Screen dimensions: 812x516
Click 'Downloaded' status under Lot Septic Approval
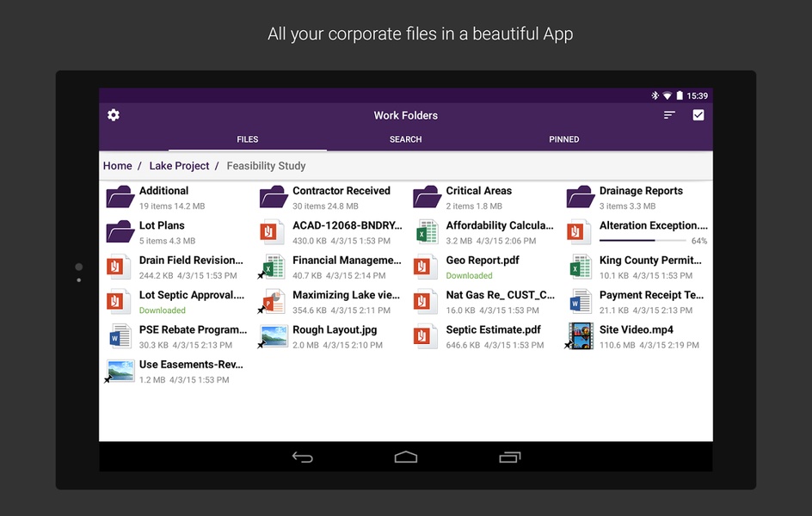[162, 310]
